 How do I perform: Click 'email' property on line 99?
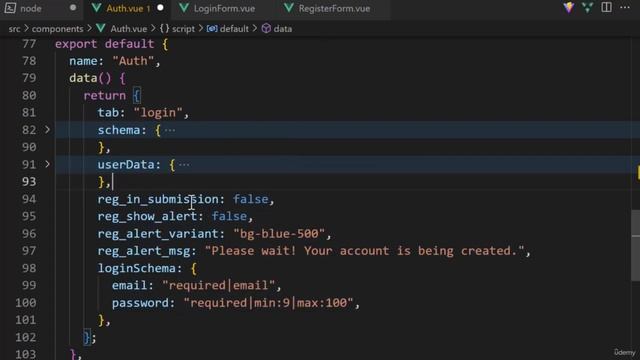129,285
